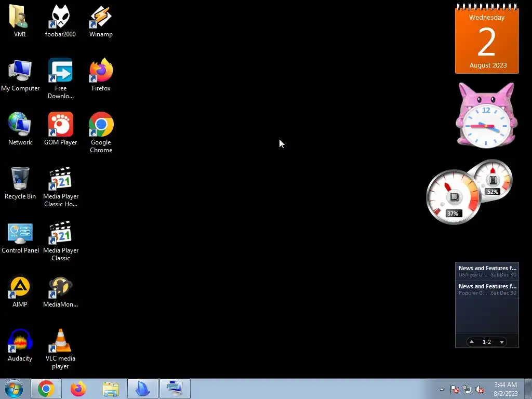This screenshot has width=532, height=399.
Task: Select the MediaMonkey desktop shortcut
Action: click(x=60, y=291)
